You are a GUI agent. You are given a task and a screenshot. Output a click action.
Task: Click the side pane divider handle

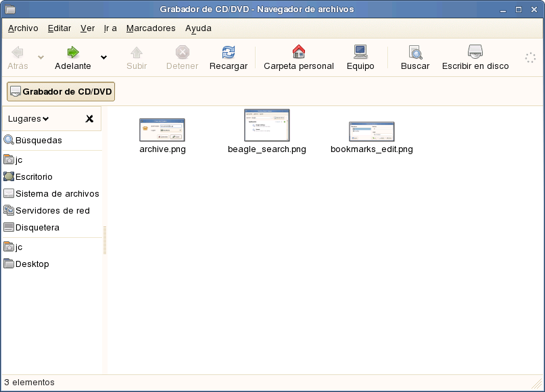click(105, 241)
